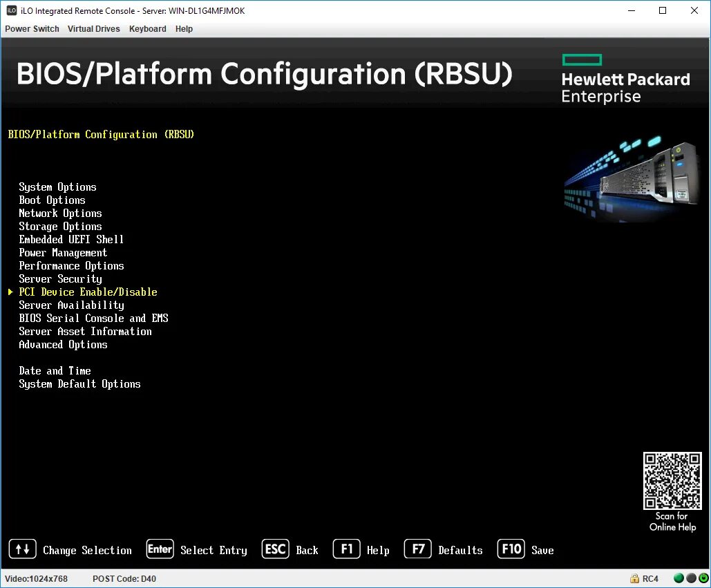711x588 pixels.
Task: Select Boot Options entry
Action: (x=52, y=200)
